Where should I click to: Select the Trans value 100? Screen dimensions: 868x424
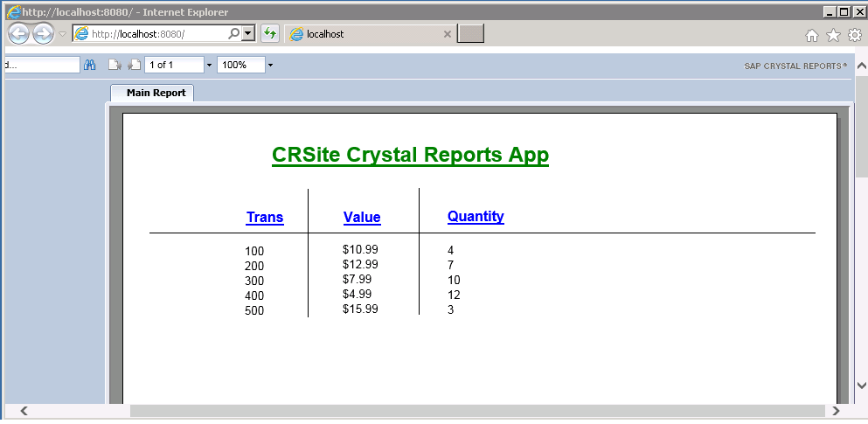pos(254,251)
